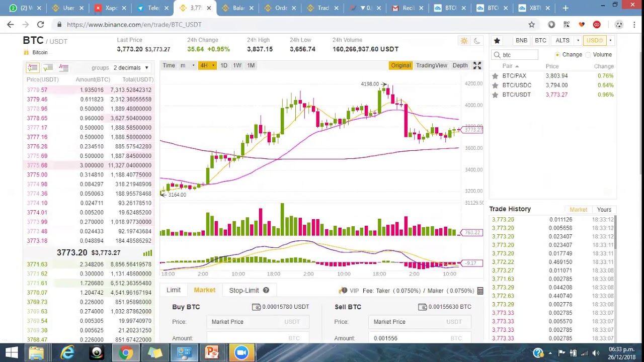Click sell order price 3779.57
644x362 pixels.
(x=37, y=90)
